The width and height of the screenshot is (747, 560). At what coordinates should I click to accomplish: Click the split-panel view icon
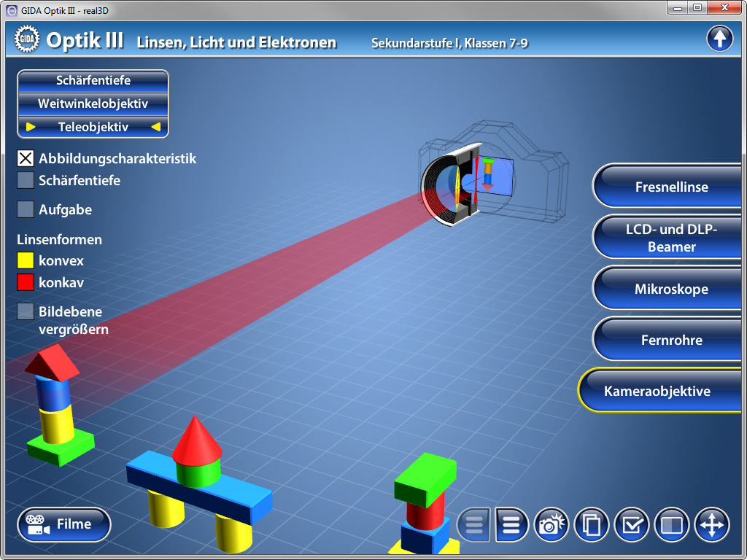(671, 524)
